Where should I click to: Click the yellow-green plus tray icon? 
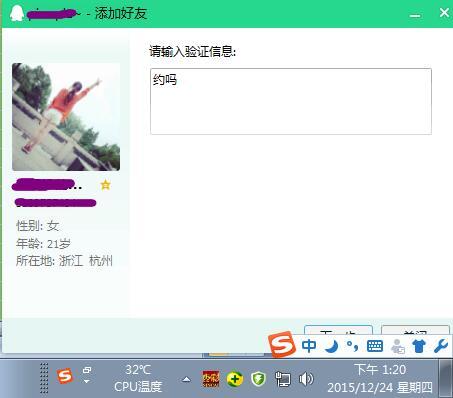pyautogui.click(x=235, y=379)
